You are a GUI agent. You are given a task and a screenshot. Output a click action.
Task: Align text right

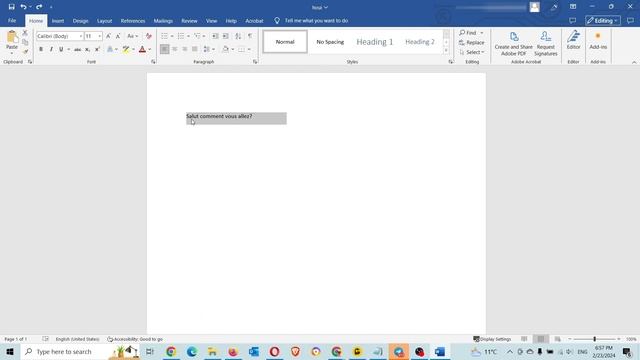pyautogui.click(x=185, y=49)
